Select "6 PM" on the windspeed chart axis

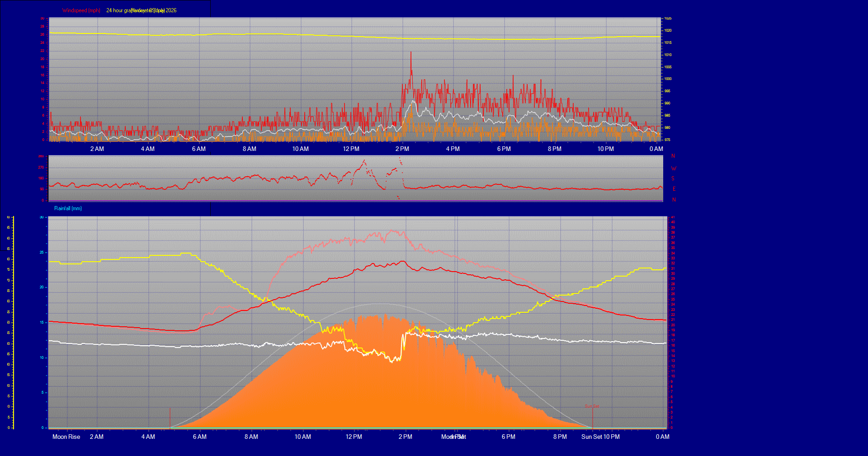coord(504,149)
